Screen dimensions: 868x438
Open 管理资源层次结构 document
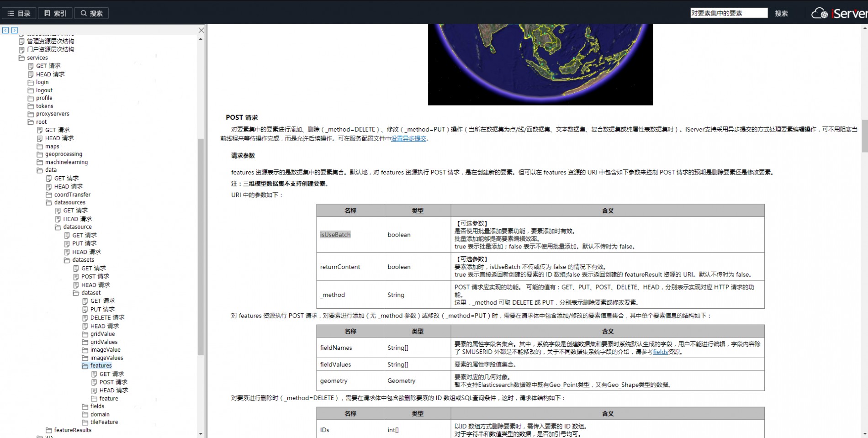(x=50, y=41)
